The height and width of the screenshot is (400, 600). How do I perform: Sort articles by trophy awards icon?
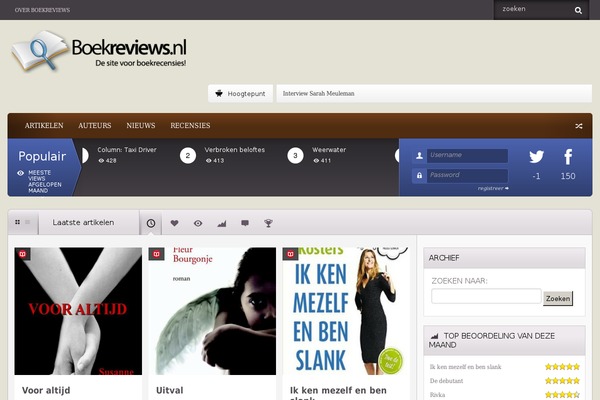pos(268,223)
